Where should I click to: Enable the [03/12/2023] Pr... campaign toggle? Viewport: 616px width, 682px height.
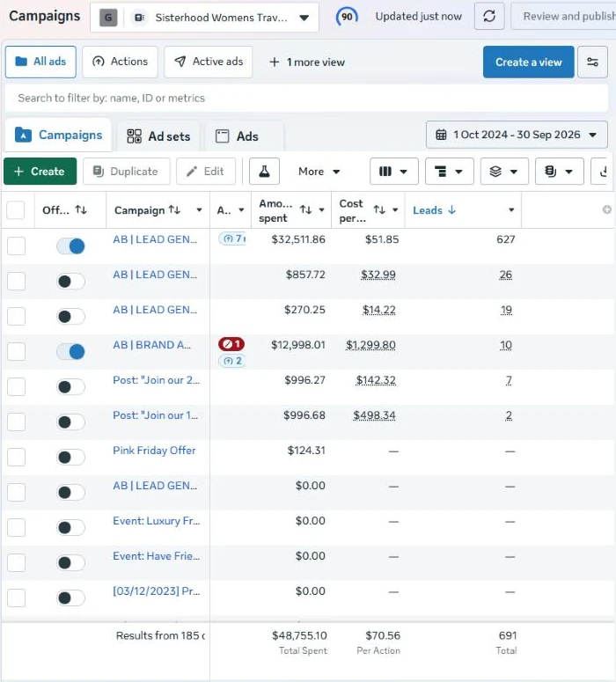[70, 598]
